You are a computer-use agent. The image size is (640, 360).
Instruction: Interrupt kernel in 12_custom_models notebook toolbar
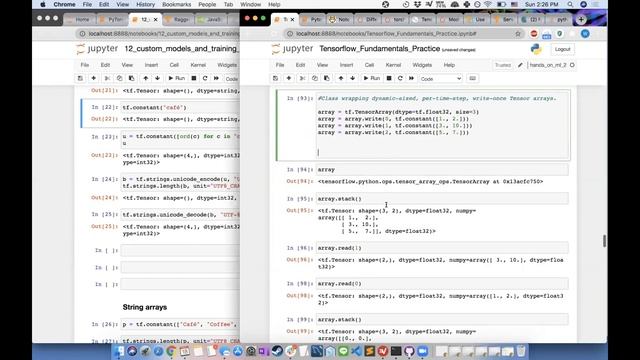click(x=194, y=78)
